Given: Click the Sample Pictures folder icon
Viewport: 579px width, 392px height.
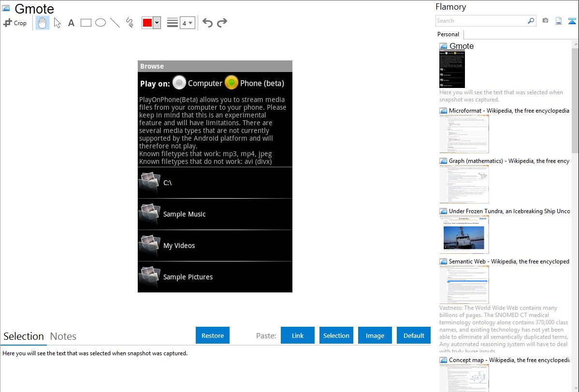Looking at the screenshot, I should [x=149, y=276].
